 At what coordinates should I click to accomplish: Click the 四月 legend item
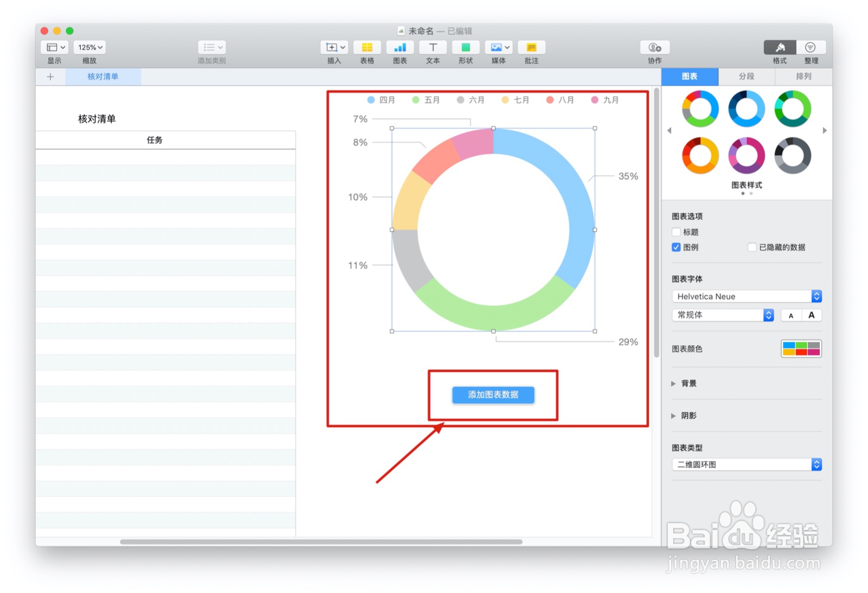point(381,100)
